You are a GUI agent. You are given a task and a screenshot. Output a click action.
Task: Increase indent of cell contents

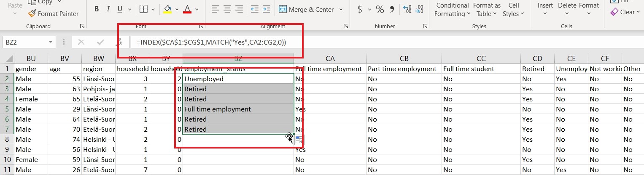[266, 9]
